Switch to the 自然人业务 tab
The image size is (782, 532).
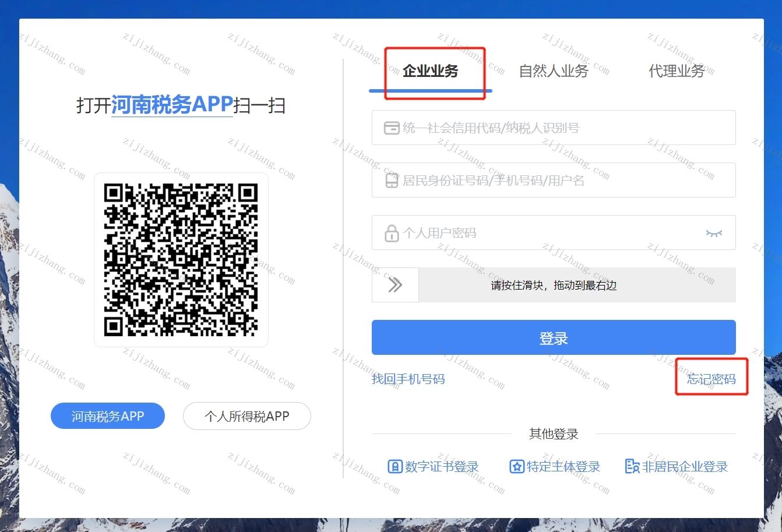(554, 72)
